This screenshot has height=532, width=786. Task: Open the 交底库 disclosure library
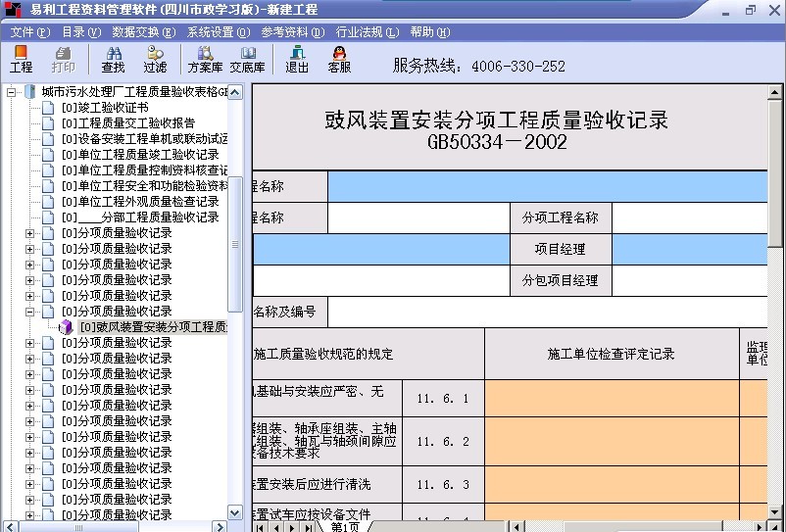click(247, 59)
